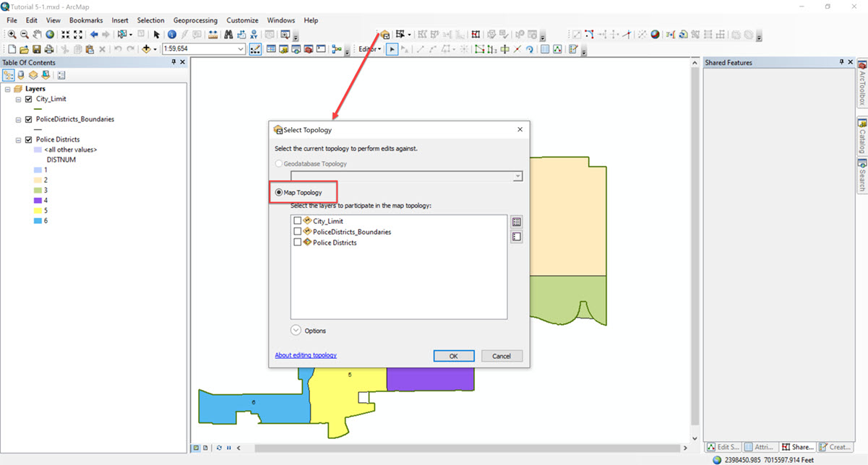The image size is (868, 465).
Task: Open the map scale dropdown
Action: coord(241,49)
